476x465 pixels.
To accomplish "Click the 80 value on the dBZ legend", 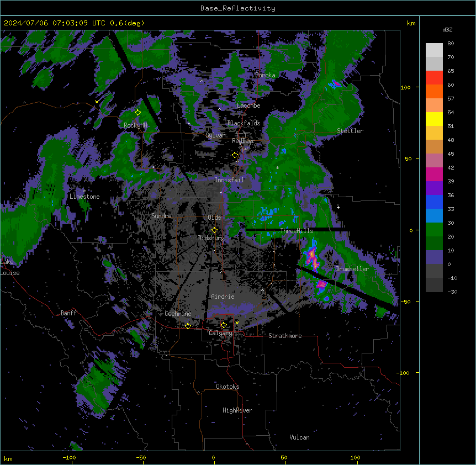I will (451, 44).
